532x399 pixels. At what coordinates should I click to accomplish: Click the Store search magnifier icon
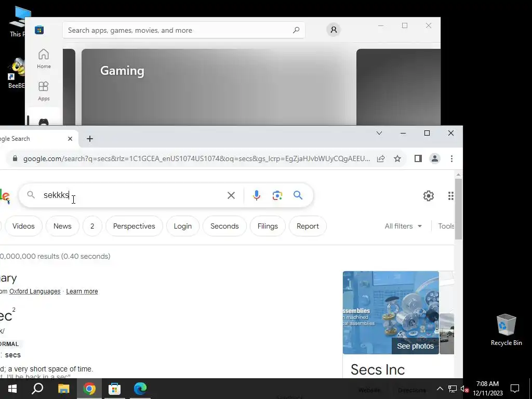tap(296, 30)
